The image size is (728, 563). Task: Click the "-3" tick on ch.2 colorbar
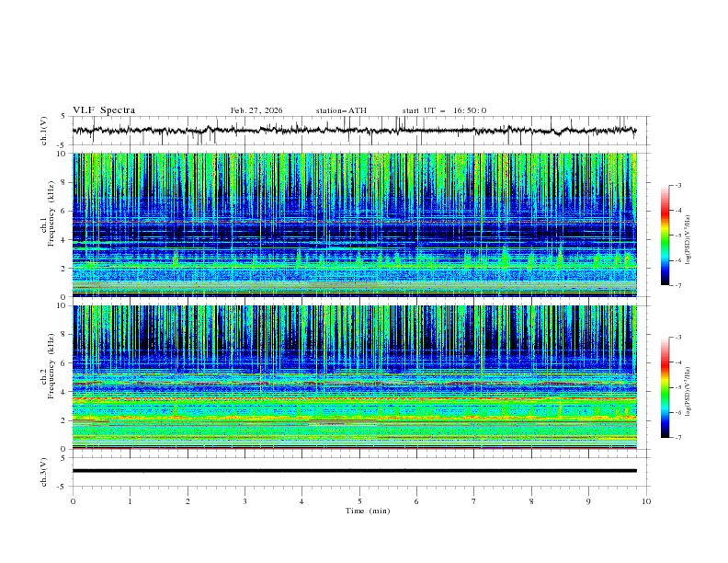click(x=678, y=338)
